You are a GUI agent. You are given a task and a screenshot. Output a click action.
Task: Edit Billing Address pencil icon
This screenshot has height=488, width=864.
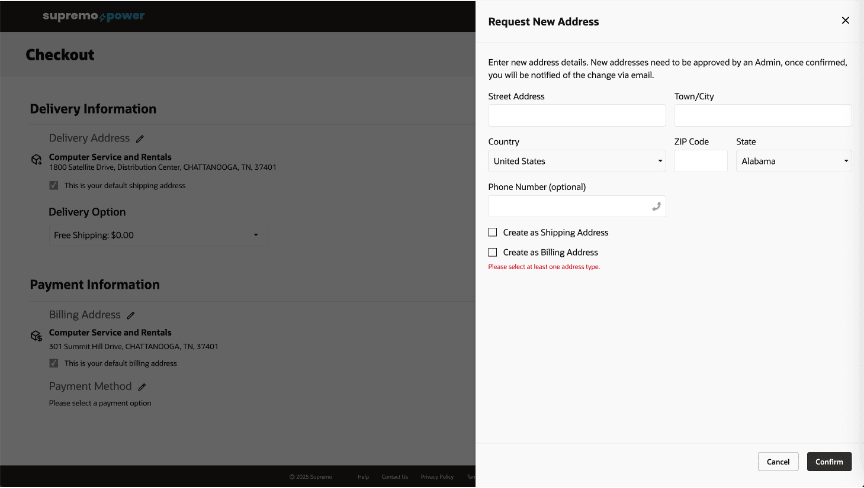pos(131,316)
